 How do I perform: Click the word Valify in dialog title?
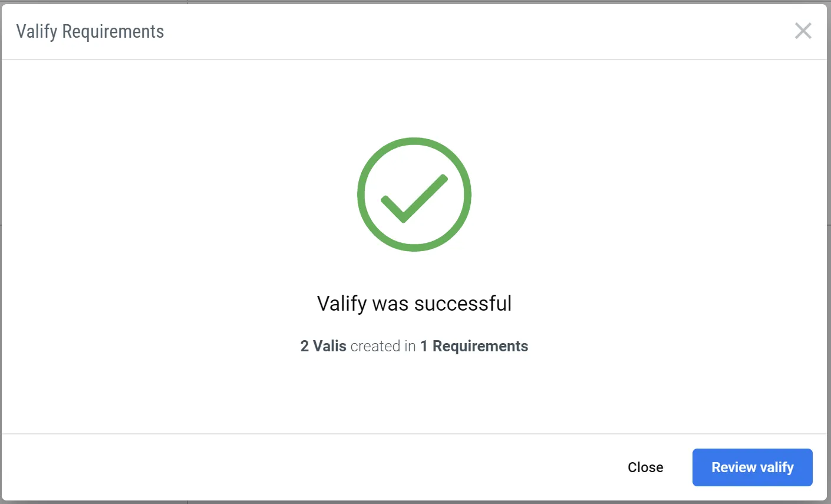(37, 31)
